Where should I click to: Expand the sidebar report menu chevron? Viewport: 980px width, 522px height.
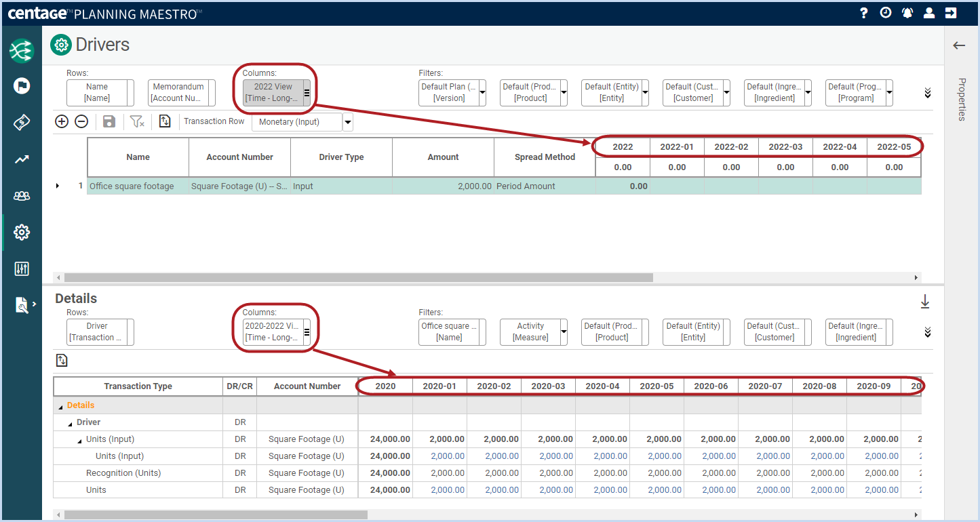(x=35, y=304)
